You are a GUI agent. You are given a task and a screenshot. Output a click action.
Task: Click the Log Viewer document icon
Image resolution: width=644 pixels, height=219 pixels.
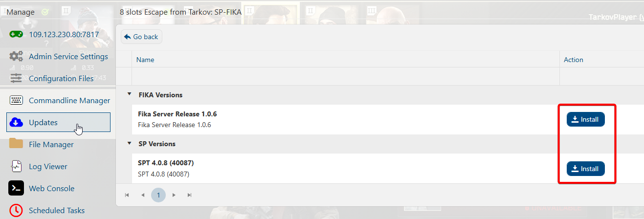16,166
